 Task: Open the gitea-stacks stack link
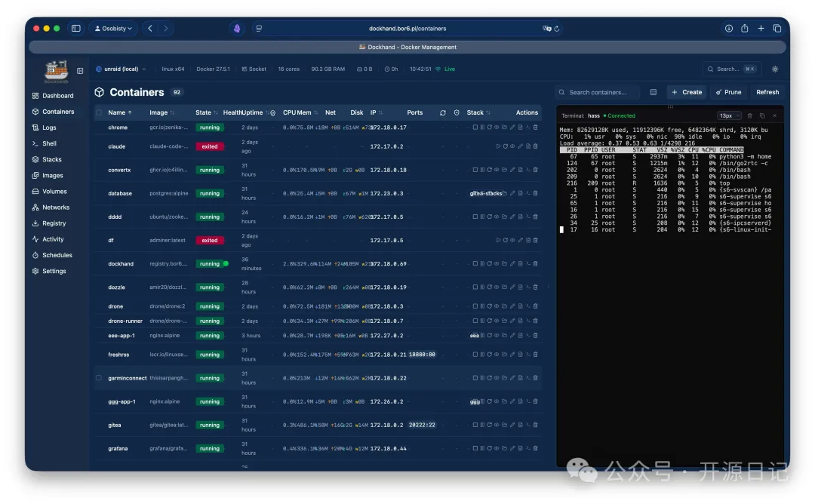coord(485,193)
